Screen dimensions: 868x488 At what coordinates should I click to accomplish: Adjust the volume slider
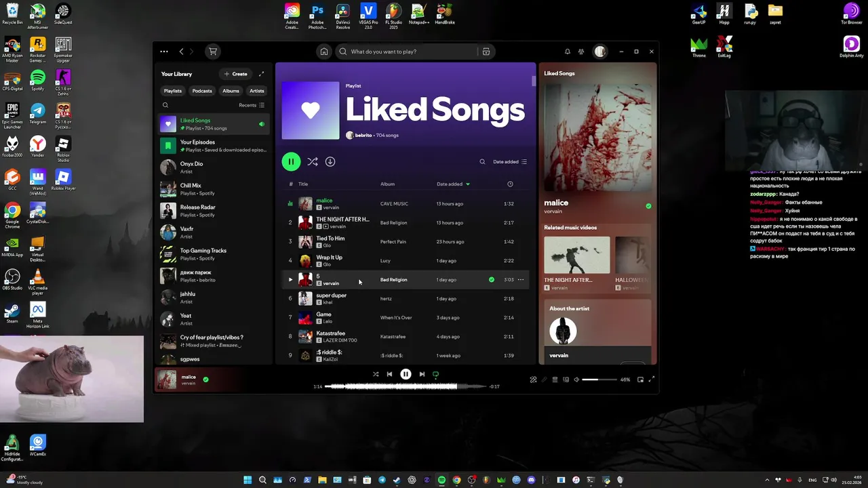tap(599, 380)
